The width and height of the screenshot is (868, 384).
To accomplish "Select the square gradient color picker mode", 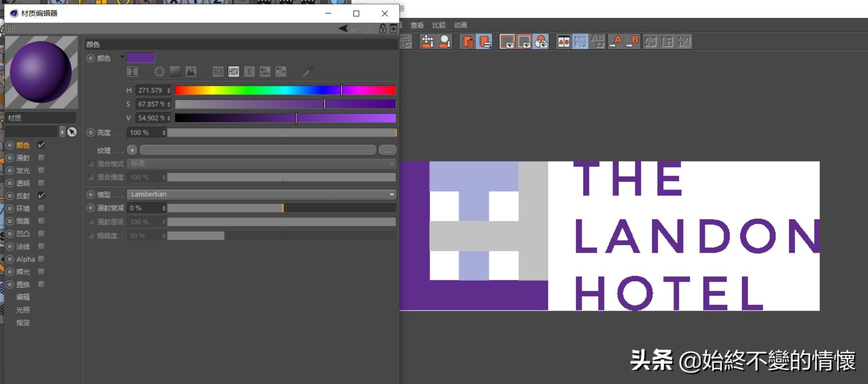I will tap(175, 72).
